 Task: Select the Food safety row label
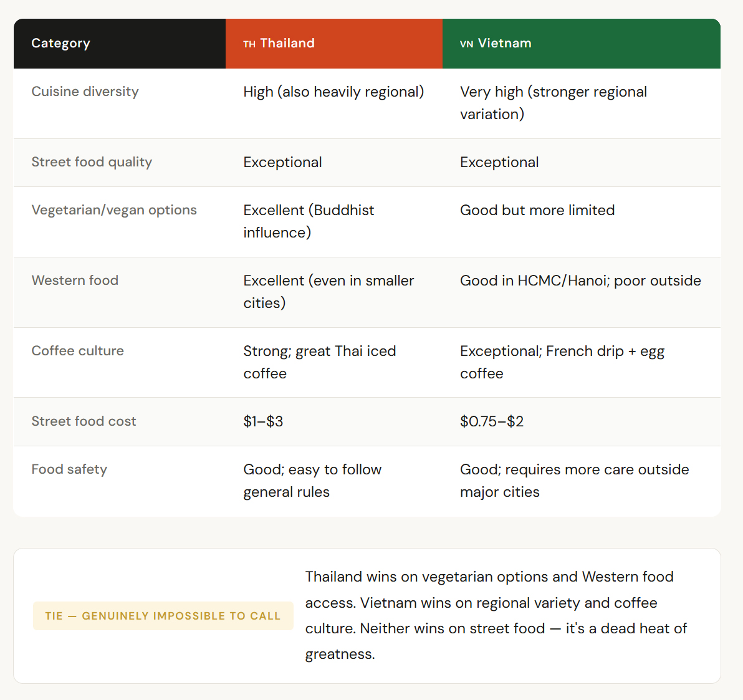tap(69, 469)
